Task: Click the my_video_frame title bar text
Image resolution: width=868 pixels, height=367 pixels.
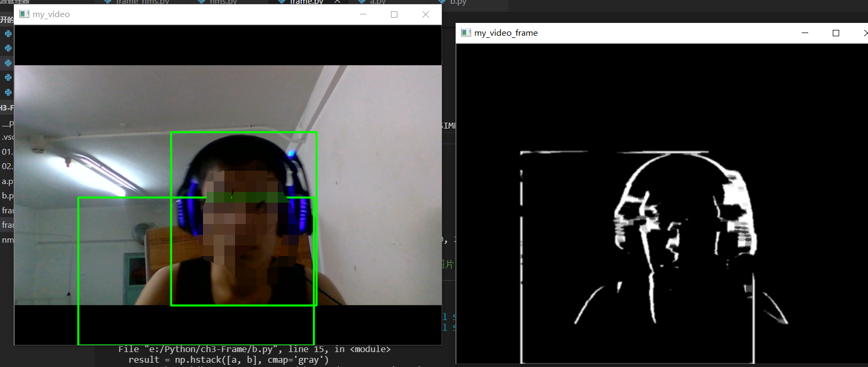Action: click(x=506, y=33)
